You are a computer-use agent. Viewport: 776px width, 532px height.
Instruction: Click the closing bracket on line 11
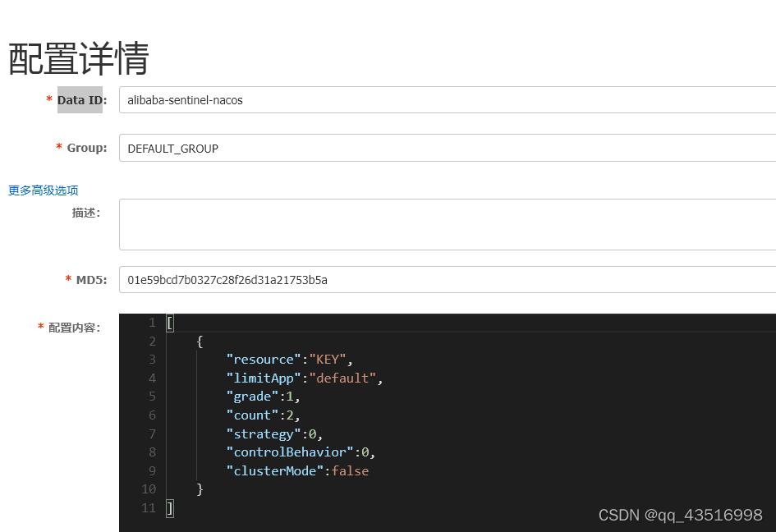[x=170, y=507]
